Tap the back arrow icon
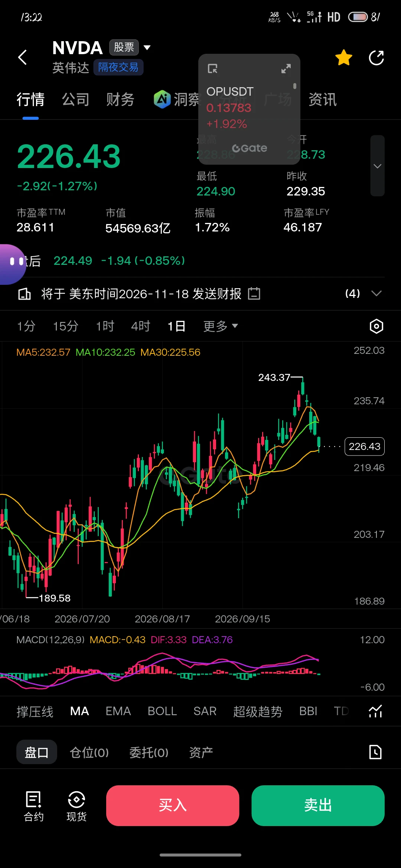Image resolution: width=401 pixels, height=868 pixels. (x=23, y=57)
